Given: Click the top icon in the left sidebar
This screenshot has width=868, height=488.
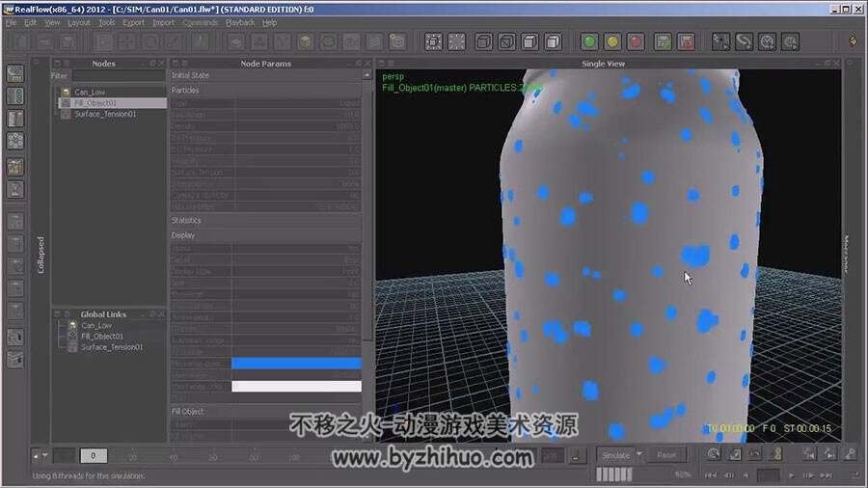Looking at the screenshot, I should point(14,73).
